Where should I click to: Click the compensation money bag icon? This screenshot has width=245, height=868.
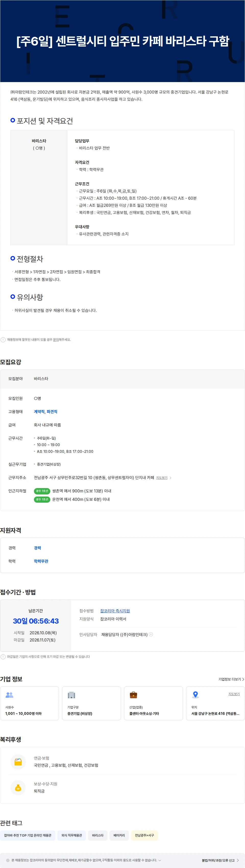coord(18,787)
